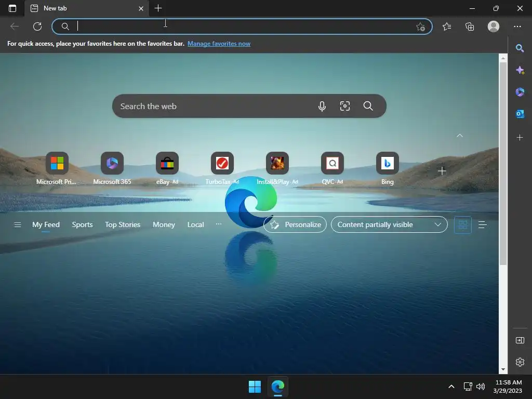Open the Favorites list icon
The width and height of the screenshot is (532, 399).
447,26
